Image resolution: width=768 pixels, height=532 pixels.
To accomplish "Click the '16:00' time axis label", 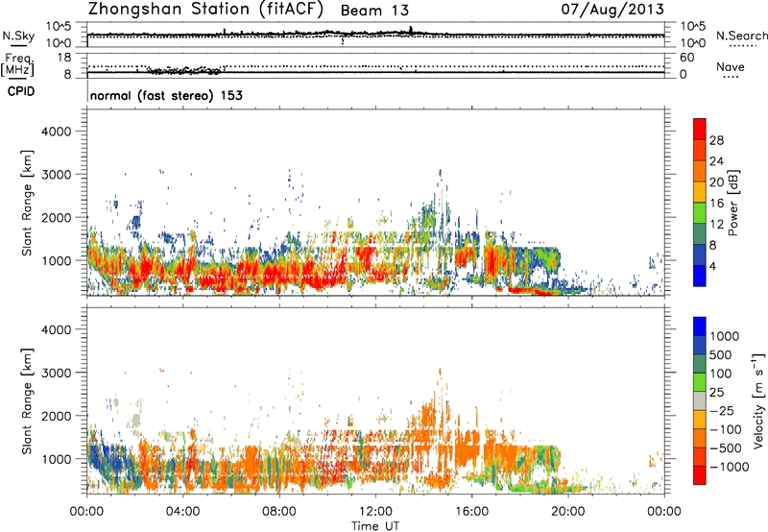I will (x=471, y=512).
